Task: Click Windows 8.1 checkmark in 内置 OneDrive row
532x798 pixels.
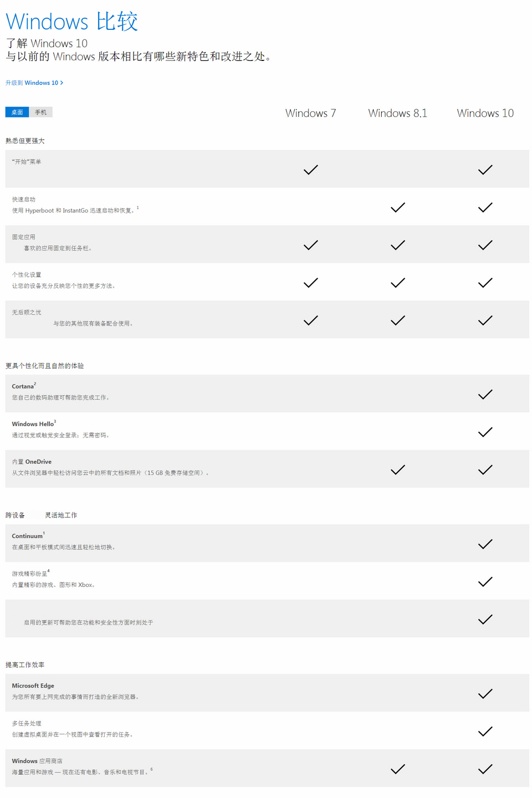Action: (x=398, y=470)
